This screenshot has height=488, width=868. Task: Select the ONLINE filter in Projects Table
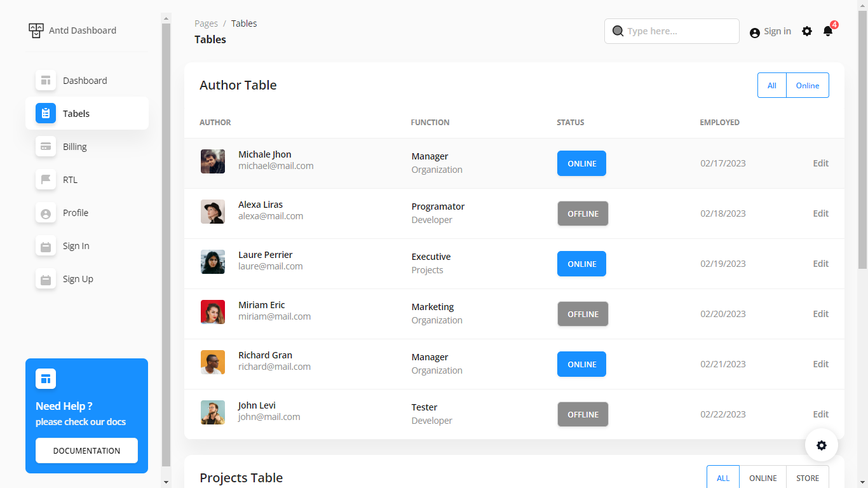(763, 478)
